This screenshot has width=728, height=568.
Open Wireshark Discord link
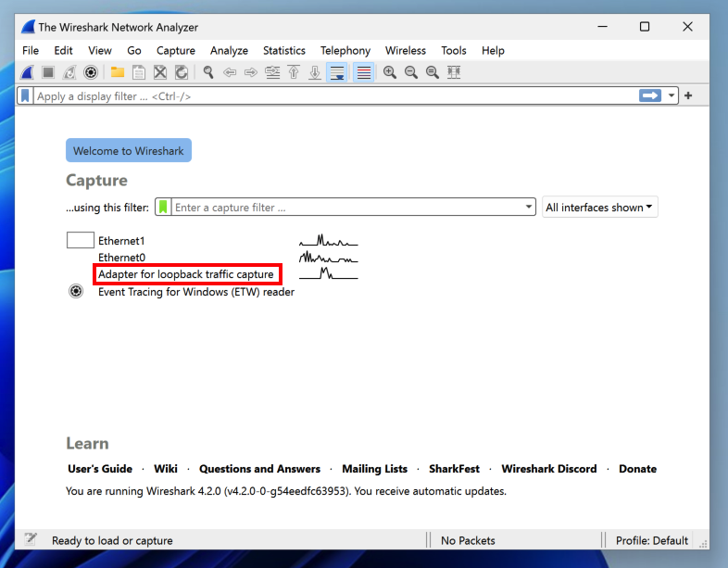pyautogui.click(x=549, y=469)
